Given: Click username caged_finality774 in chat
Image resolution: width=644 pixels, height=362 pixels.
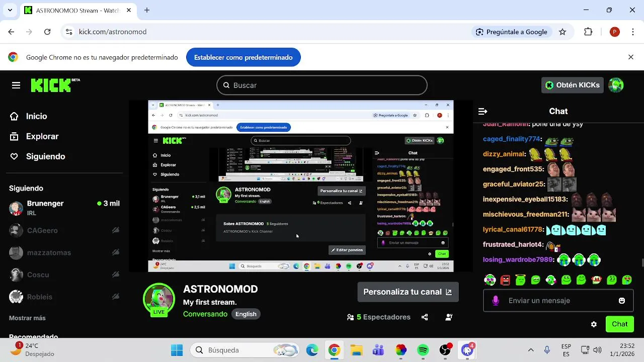Looking at the screenshot, I should click(512, 139).
